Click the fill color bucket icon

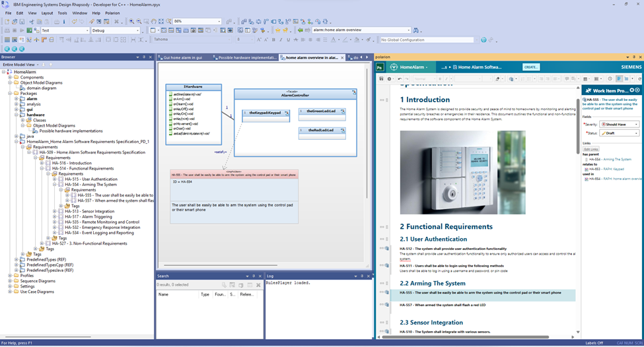tap(357, 40)
